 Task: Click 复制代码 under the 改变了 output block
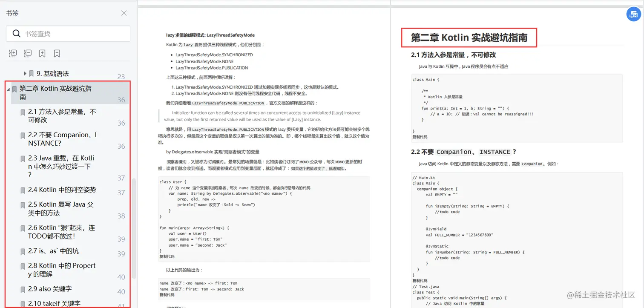[x=167, y=295]
